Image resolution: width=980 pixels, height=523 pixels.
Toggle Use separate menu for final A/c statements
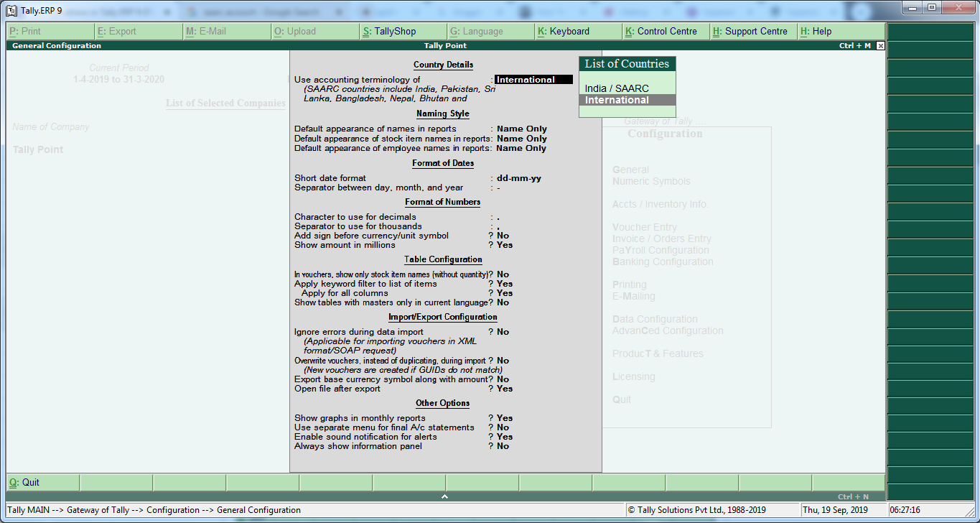(x=503, y=427)
